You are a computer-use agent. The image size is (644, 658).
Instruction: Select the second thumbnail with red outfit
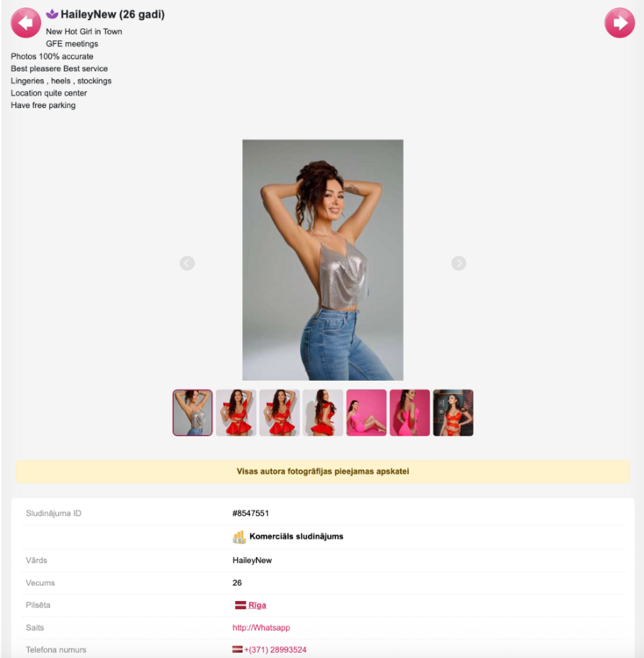pyautogui.click(x=236, y=412)
